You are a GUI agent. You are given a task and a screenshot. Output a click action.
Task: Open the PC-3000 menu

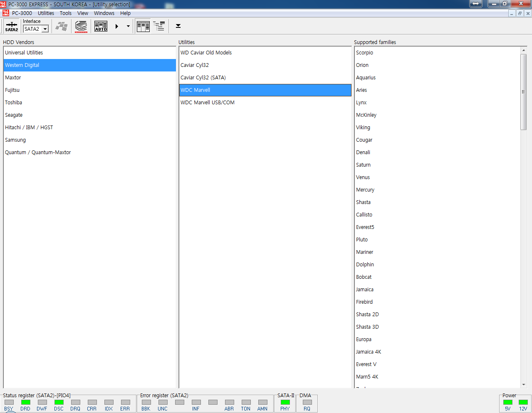[x=22, y=13]
